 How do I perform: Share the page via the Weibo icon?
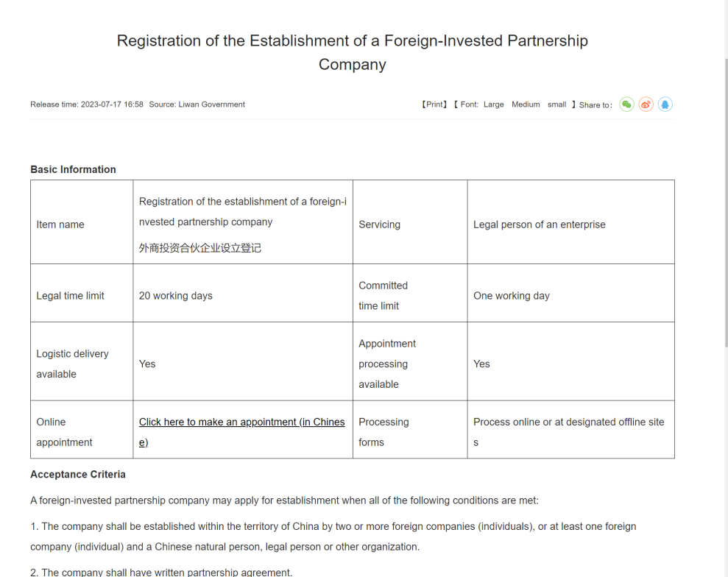[646, 105]
